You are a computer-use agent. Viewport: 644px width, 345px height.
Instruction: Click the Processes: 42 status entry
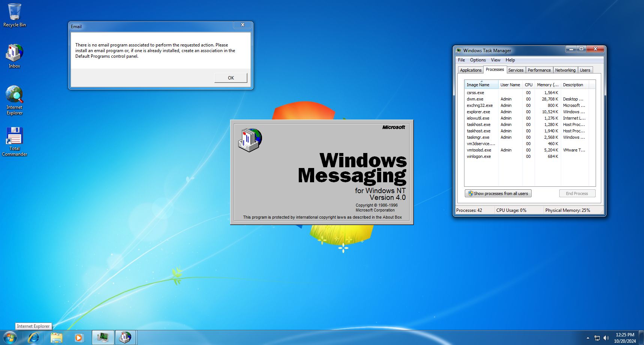point(469,210)
